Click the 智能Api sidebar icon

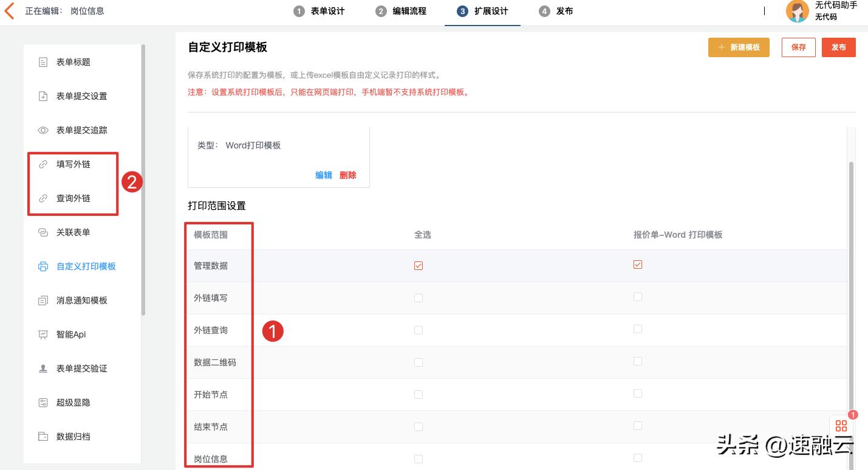coord(43,334)
